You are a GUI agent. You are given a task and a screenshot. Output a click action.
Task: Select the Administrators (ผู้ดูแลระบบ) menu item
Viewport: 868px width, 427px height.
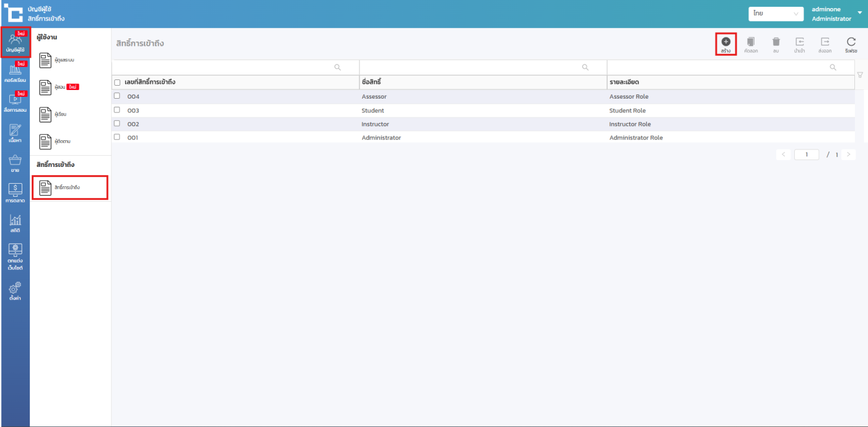click(64, 60)
